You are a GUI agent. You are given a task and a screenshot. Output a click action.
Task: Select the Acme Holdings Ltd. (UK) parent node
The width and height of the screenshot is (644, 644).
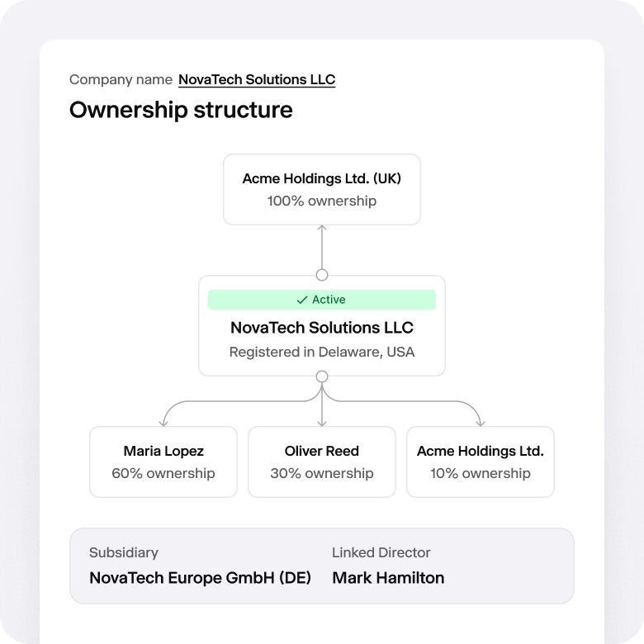(322, 189)
